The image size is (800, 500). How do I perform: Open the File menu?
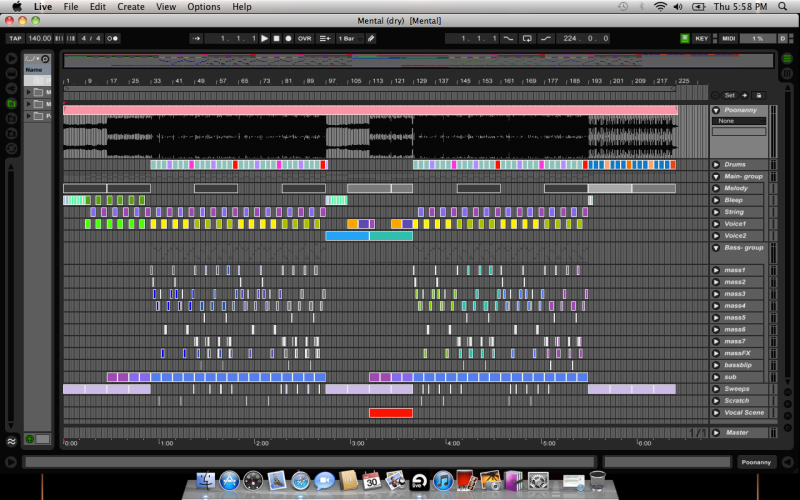point(71,7)
